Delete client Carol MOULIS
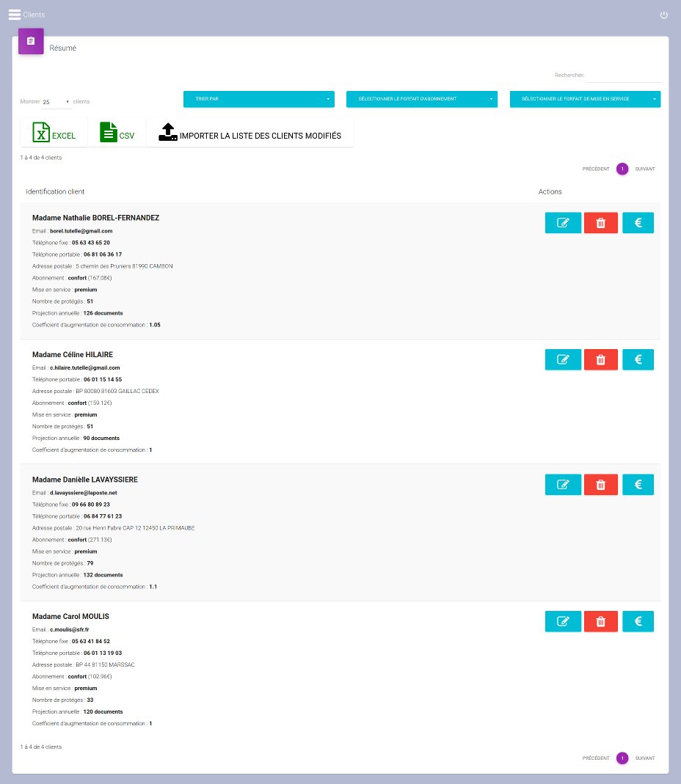This screenshot has height=784, width=681. coord(600,621)
